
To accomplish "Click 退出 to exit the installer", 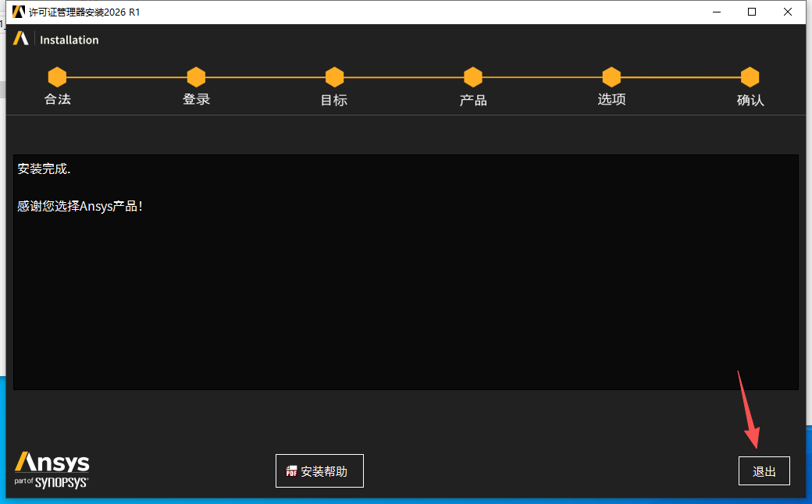I will pos(764,470).
